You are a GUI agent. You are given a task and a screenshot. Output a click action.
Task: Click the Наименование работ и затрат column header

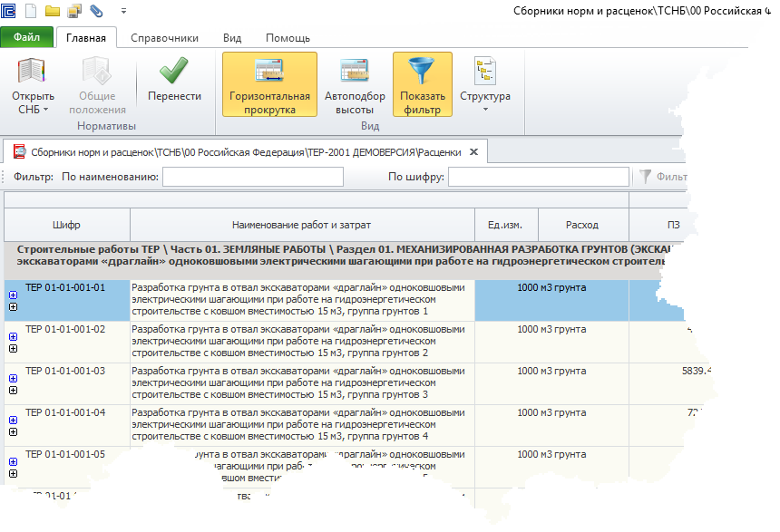pos(301,225)
